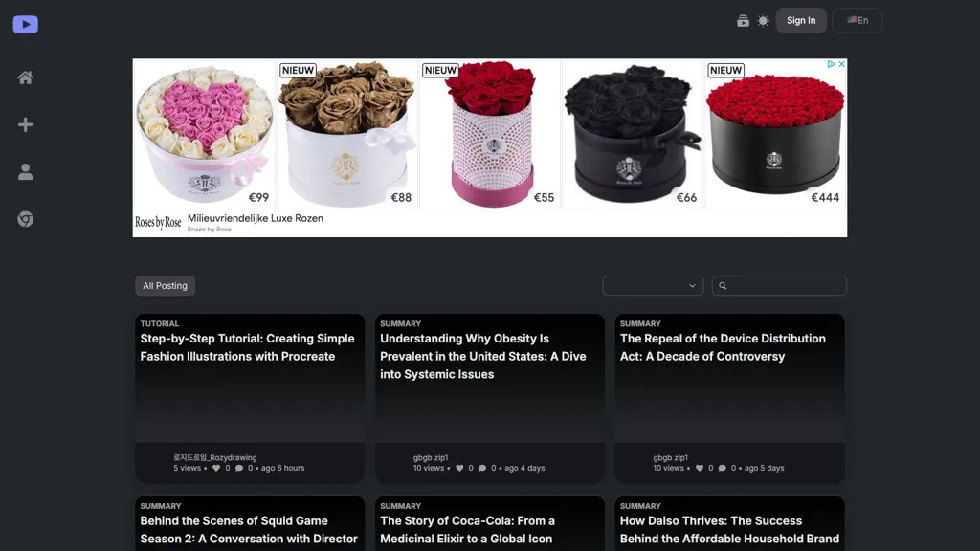Click gbgb zip1 author on Device Distribution post
The image size is (980, 551).
point(671,457)
